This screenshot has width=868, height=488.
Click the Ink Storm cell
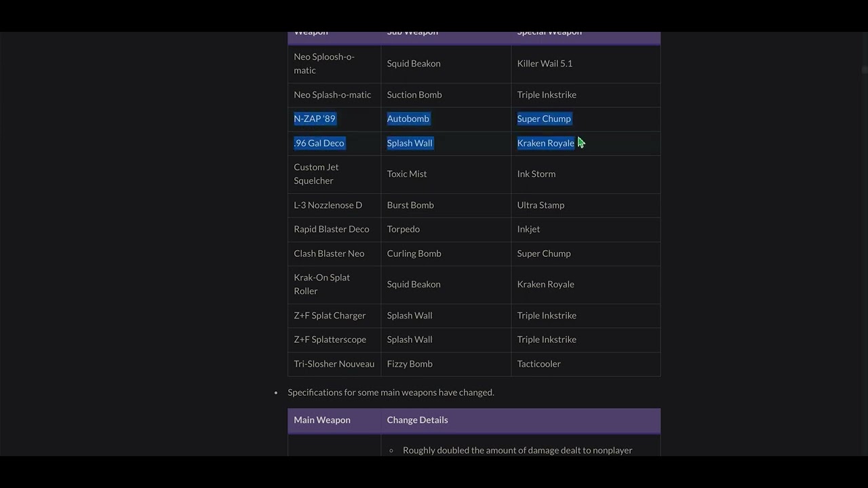tap(585, 174)
